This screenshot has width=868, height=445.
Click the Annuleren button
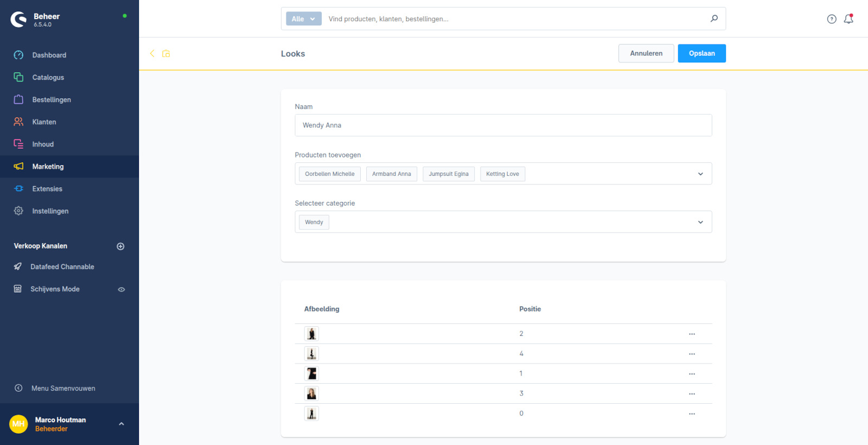tap(646, 53)
